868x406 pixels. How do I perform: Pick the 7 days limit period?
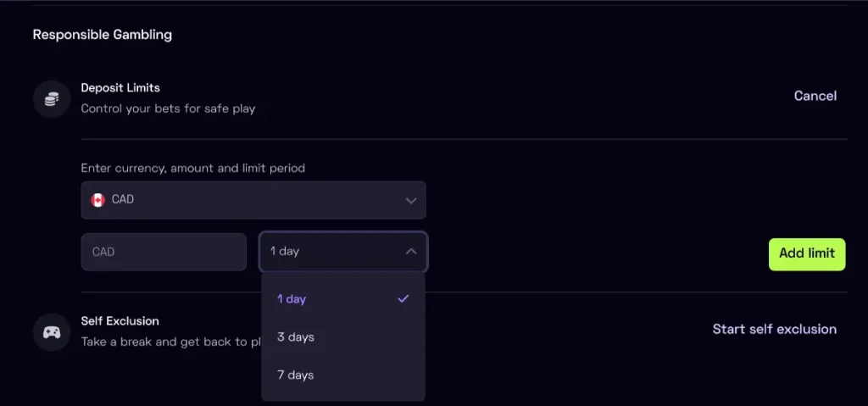pos(296,375)
